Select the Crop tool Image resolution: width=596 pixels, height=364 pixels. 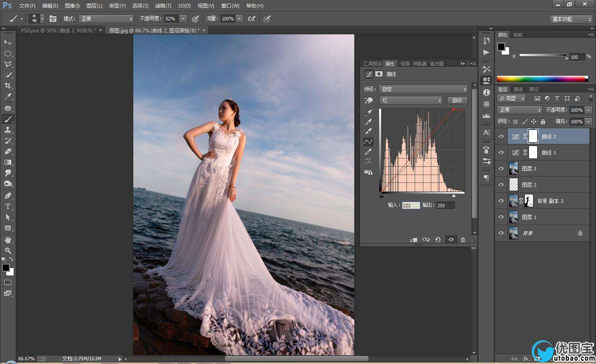(7, 86)
